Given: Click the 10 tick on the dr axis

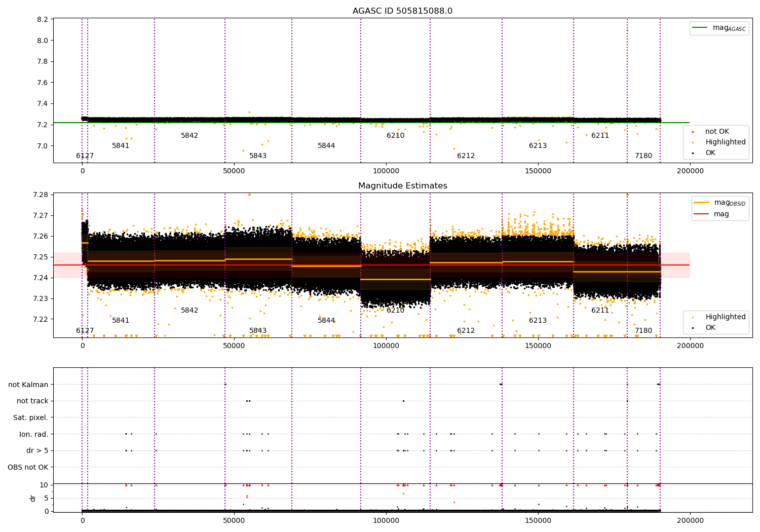Looking at the screenshot, I should point(44,485).
